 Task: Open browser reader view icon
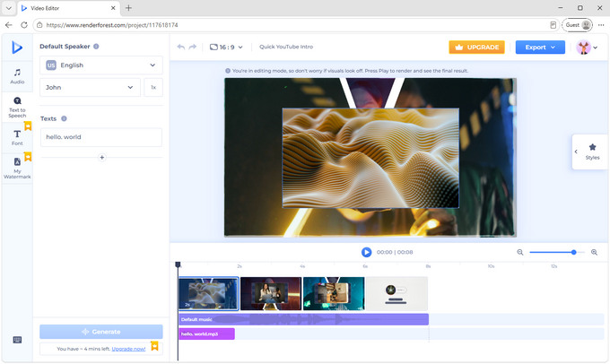(x=553, y=25)
